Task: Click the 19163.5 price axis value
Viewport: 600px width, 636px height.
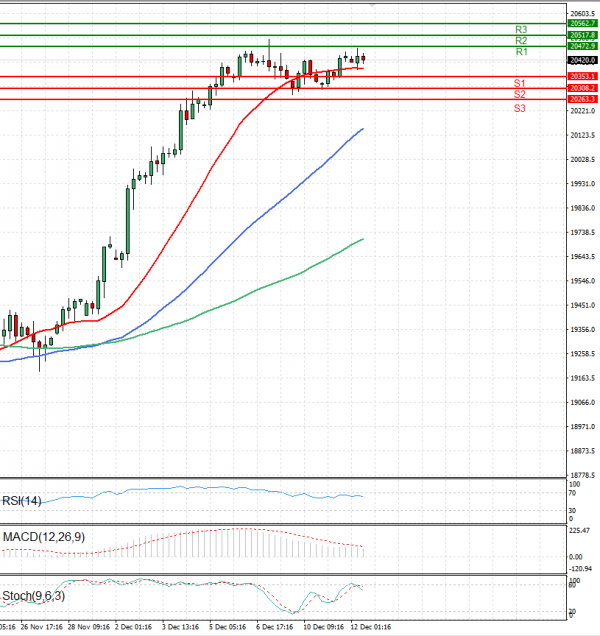Action: click(583, 378)
